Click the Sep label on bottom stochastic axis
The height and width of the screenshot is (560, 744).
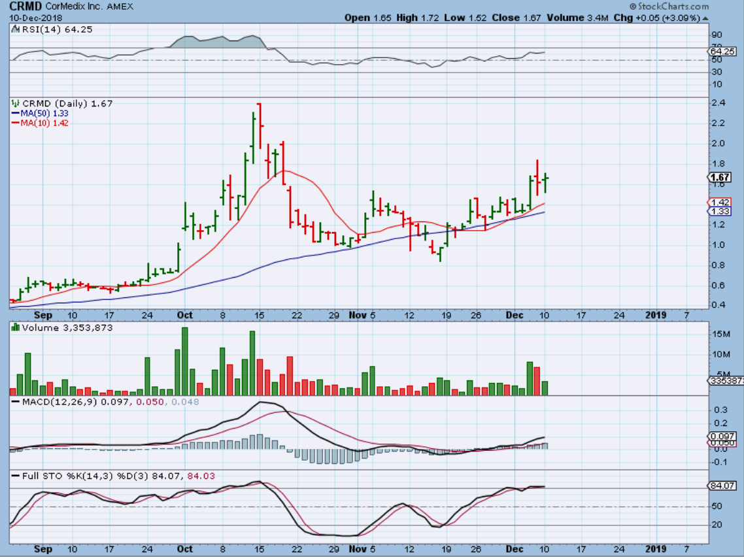(42, 549)
